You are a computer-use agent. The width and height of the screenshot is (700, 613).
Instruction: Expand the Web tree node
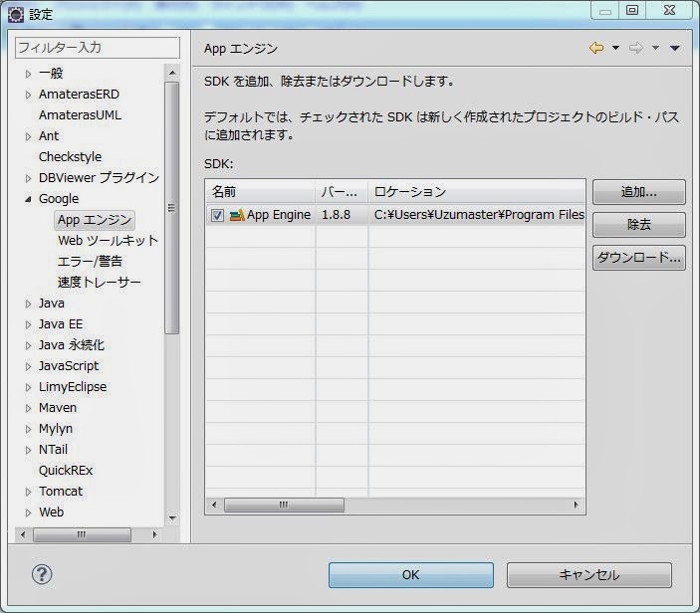pos(28,512)
